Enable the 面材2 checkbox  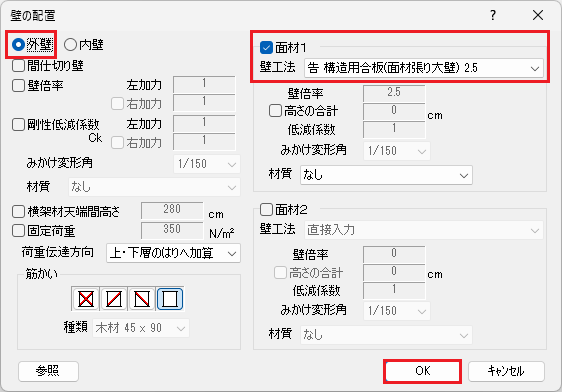266,209
